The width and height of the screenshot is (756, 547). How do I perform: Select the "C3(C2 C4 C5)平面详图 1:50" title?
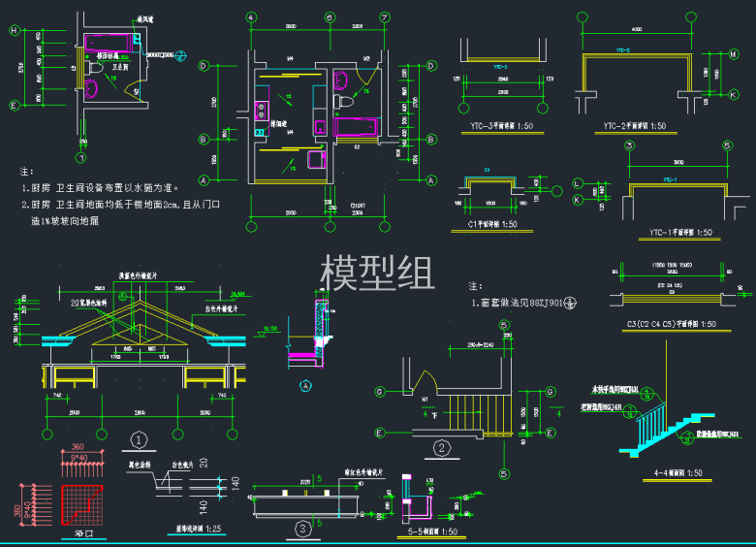(671, 324)
